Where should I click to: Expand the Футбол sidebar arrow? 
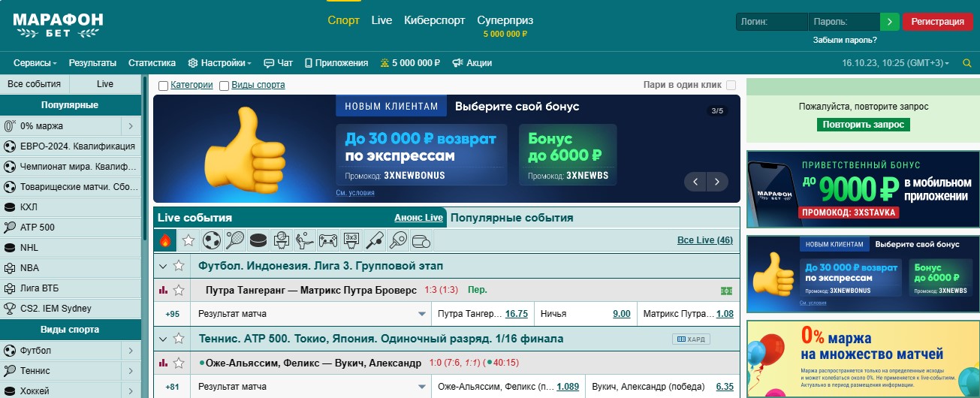click(x=131, y=351)
